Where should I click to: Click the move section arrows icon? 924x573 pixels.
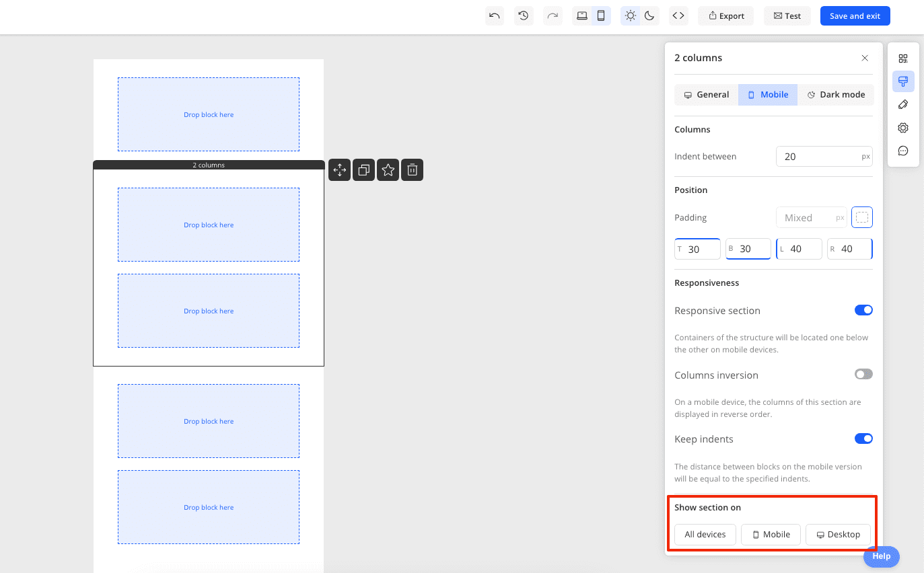pyautogui.click(x=340, y=170)
